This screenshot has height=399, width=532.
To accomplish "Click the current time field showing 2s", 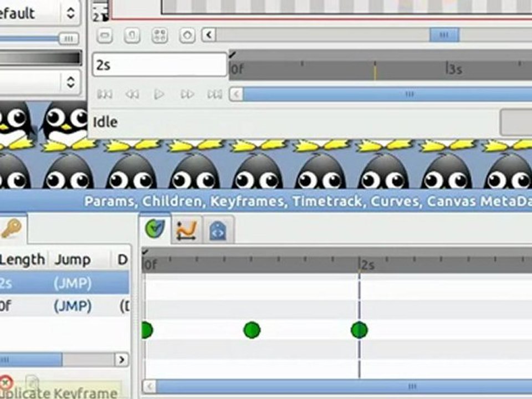I will point(160,64).
